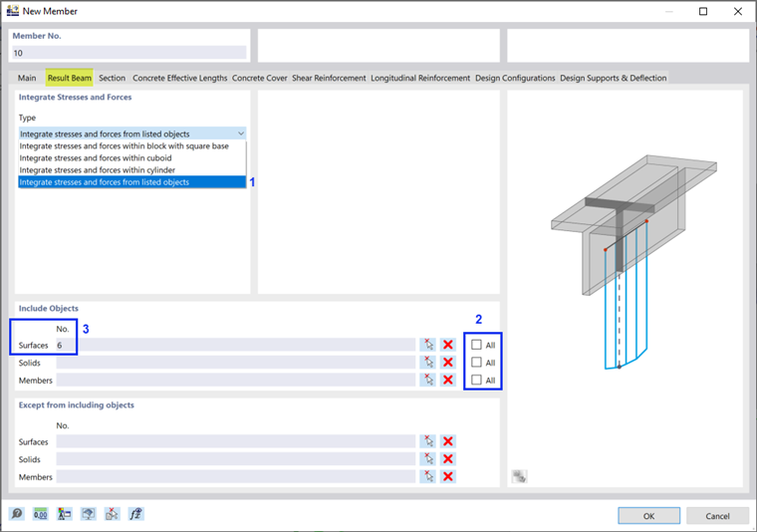Switch to the Main tab
This screenshot has height=532, width=757.
(27, 78)
